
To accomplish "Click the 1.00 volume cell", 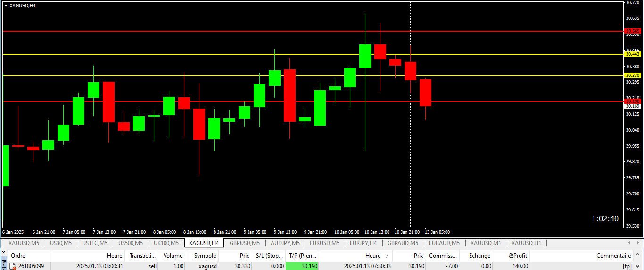I will (x=178, y=266).
